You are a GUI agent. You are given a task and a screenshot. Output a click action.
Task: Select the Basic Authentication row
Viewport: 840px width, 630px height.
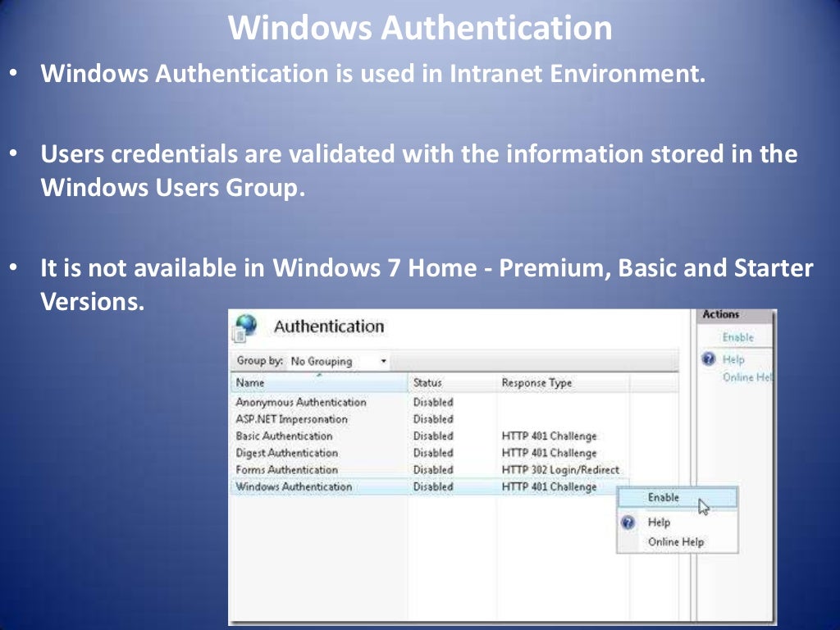284,436
